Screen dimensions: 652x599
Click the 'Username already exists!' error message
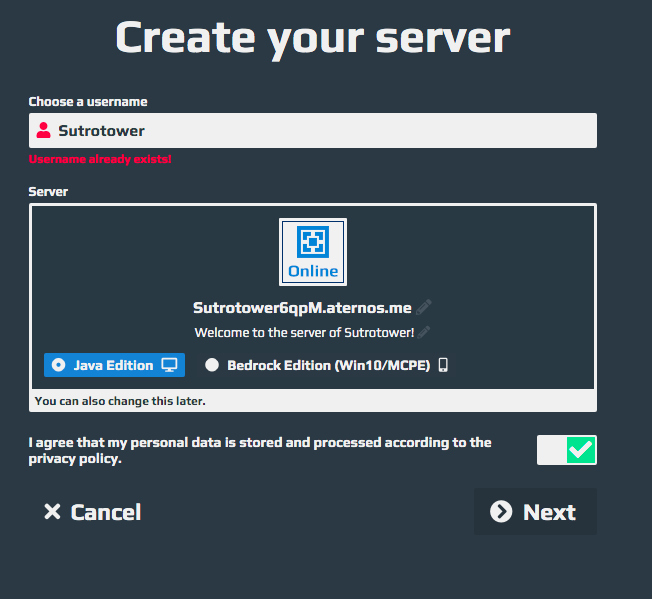click(100, 159)
